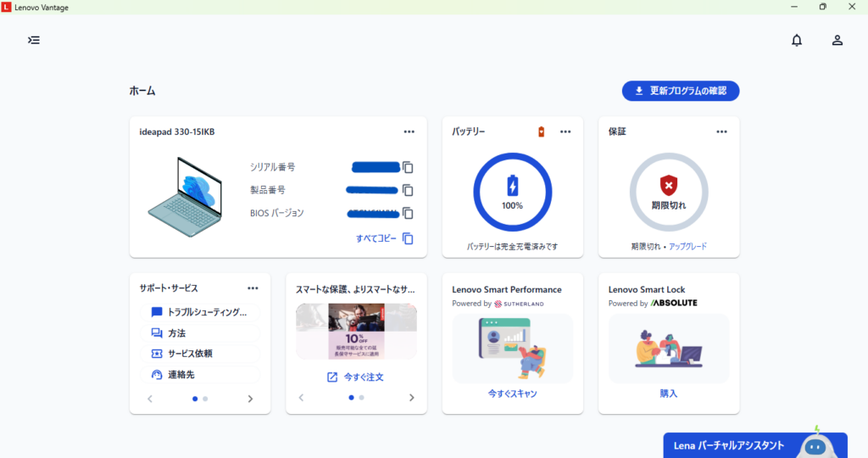This screenshot has width=868, height=458.
Task: Open more options on バッテリー card
Action: coord(565,131)
